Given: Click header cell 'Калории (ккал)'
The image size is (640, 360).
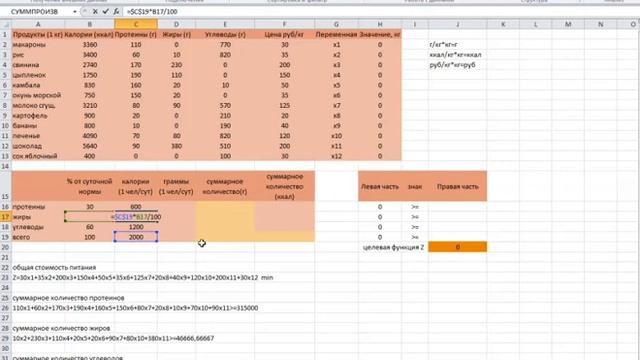Looking at the screenshot, I should coord(89,35).
